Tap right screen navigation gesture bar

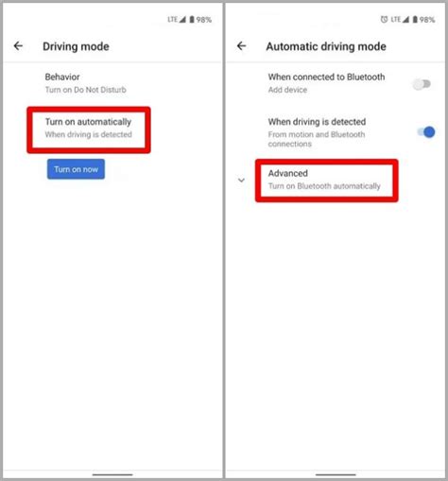tap(336, 474)
